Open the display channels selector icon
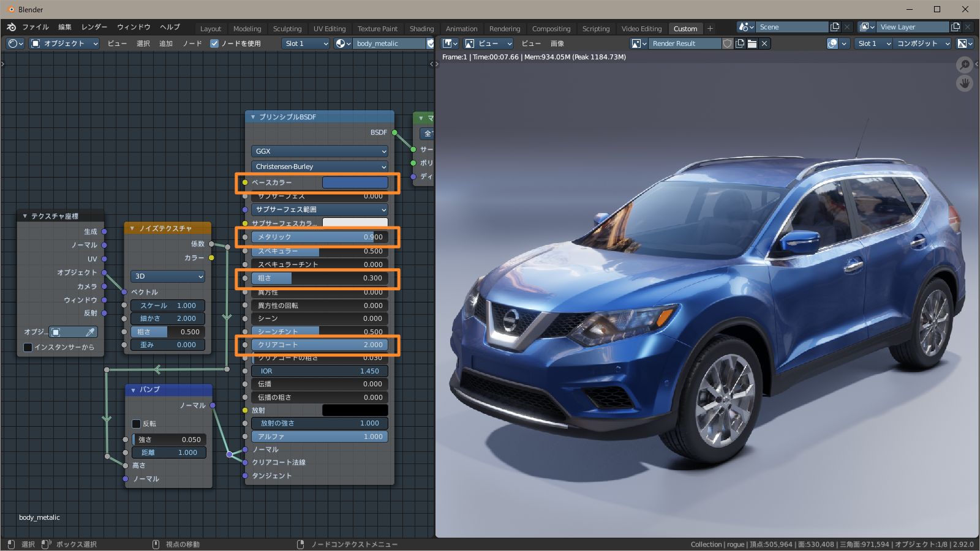980x551 pixels. [x=965, y=43]
